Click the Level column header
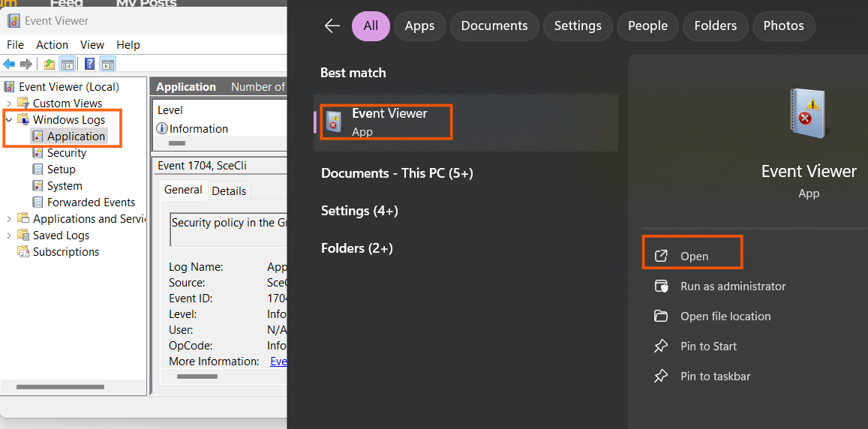The height and width of the screenshot is (429, 868). click(x=170, y=110)
